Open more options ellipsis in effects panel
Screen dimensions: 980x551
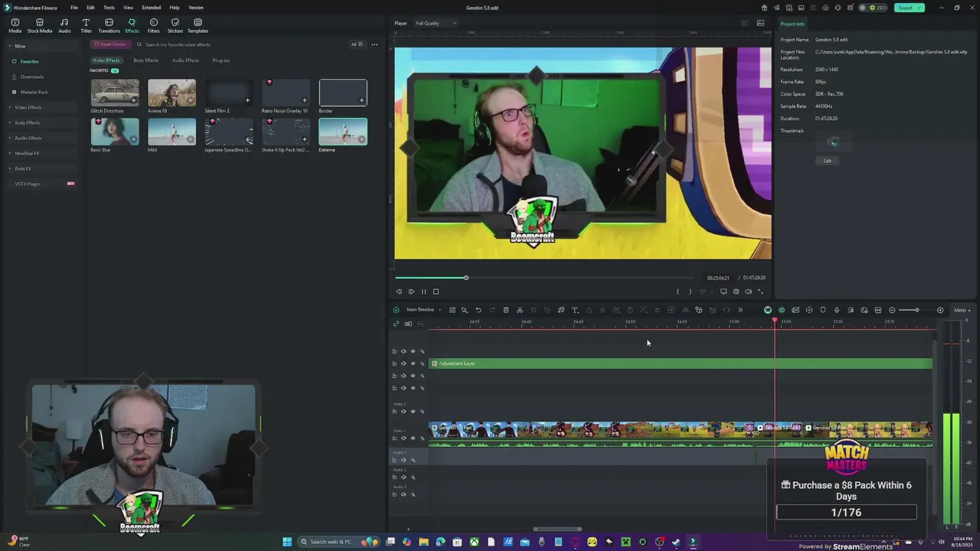[x=374, y=44]
